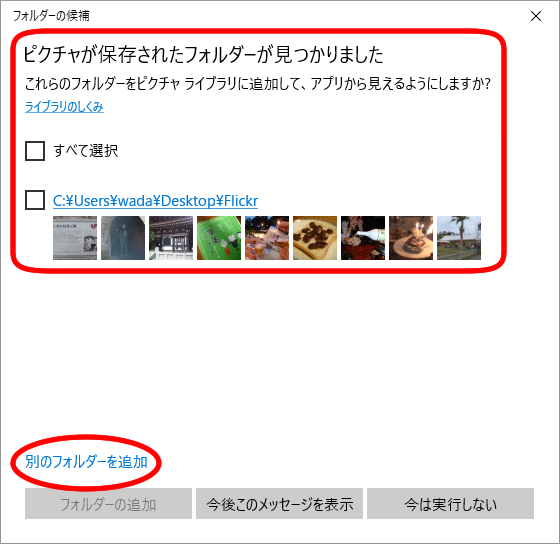Open the C:¥Users¥wada¥Desktop¥Flickr folder link

click(x=155, y=201)
